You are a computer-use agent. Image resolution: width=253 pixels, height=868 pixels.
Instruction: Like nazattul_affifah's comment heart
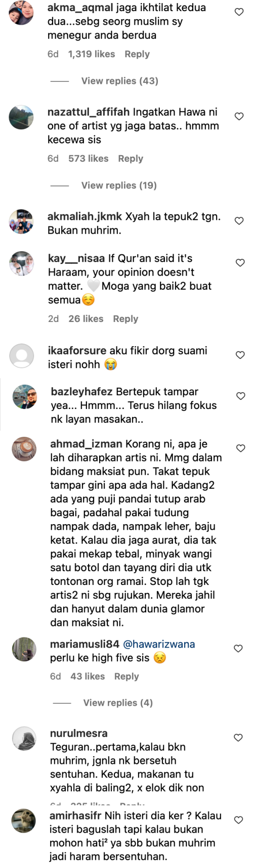[x=239, y=116]
